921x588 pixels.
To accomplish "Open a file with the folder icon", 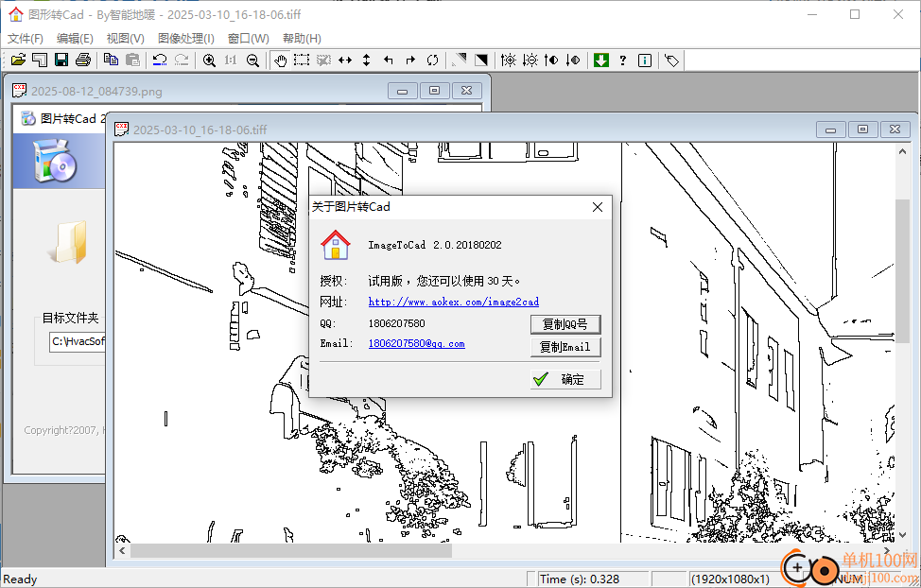I will pos(18,60).
